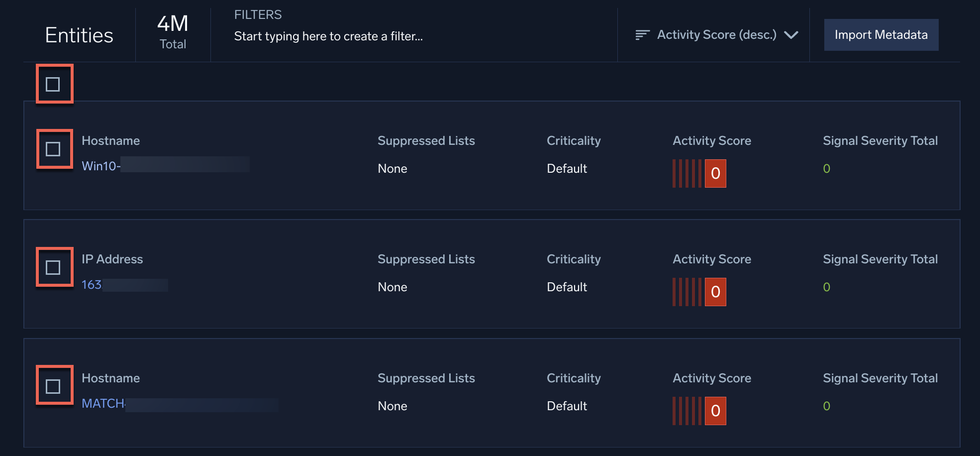Expand the sort options chevron

(792, 35)
